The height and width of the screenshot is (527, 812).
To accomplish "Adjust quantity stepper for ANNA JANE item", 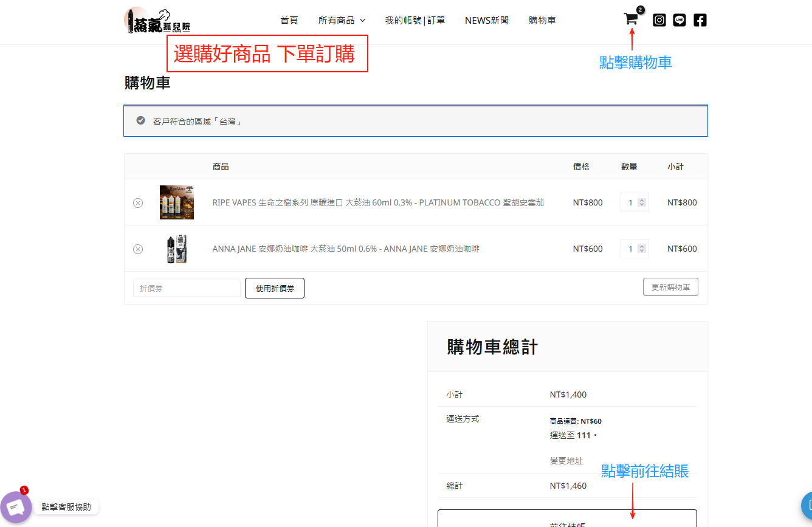I will [642, 249].
